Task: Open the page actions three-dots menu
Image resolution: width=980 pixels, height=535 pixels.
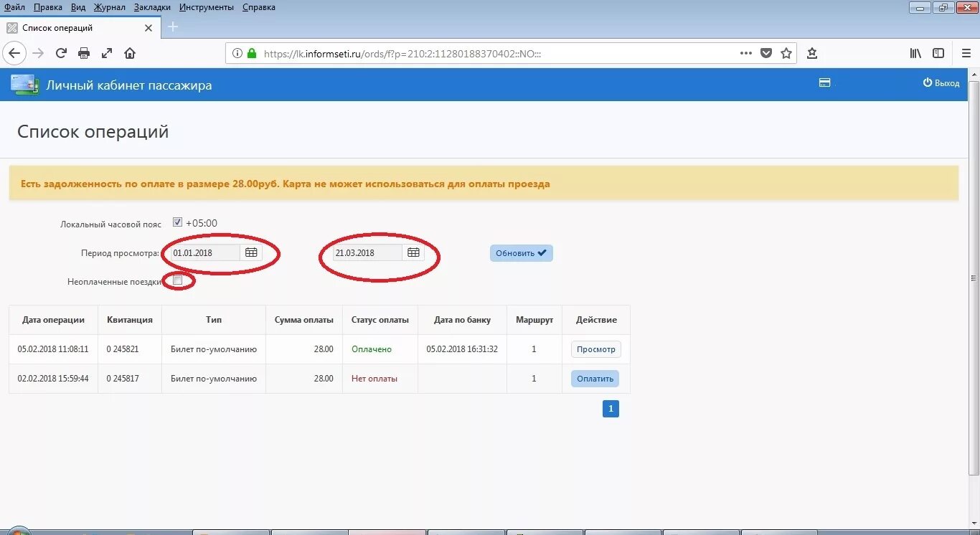Action: (x=746, y=53)
